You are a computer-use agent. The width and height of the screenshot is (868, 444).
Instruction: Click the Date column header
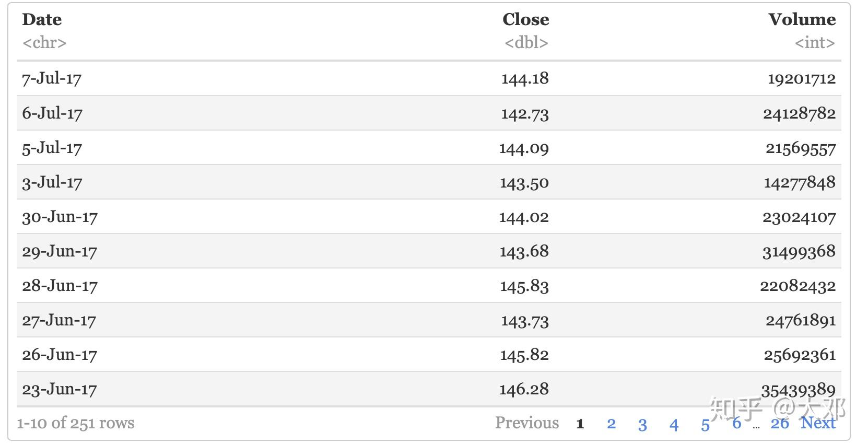click(x=42, y=20)
